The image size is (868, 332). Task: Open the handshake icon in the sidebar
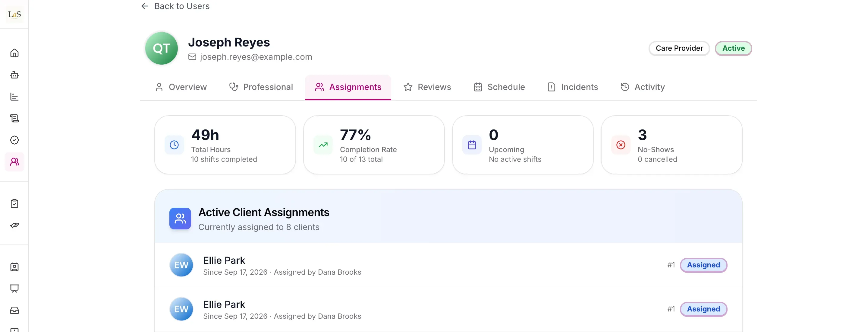[x=14, y=225]
